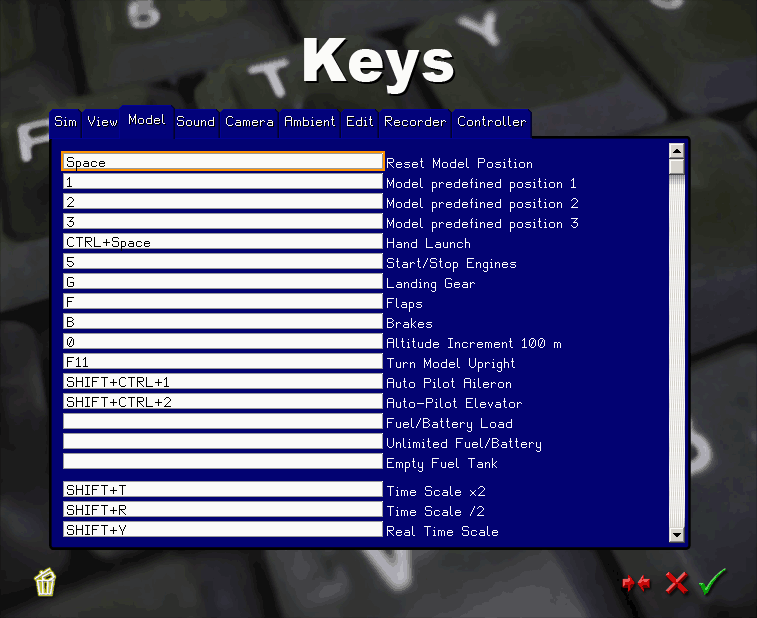This screenshot has width=757, height=618.
Task: Click the empty Fuel/Battery Load field
Action: tap(223, 421)
